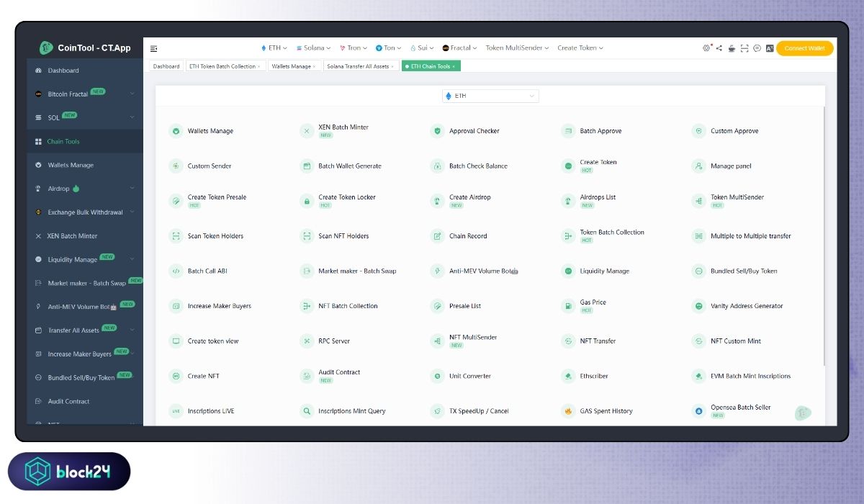Click the settings gear with red dot
Screen dimensions: 864x504
706,48
